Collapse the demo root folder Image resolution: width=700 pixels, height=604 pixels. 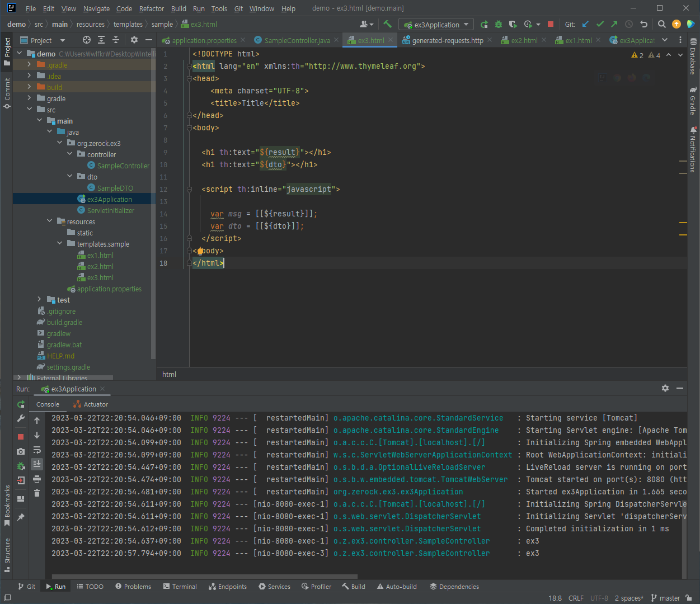click(x=20, y=54)
